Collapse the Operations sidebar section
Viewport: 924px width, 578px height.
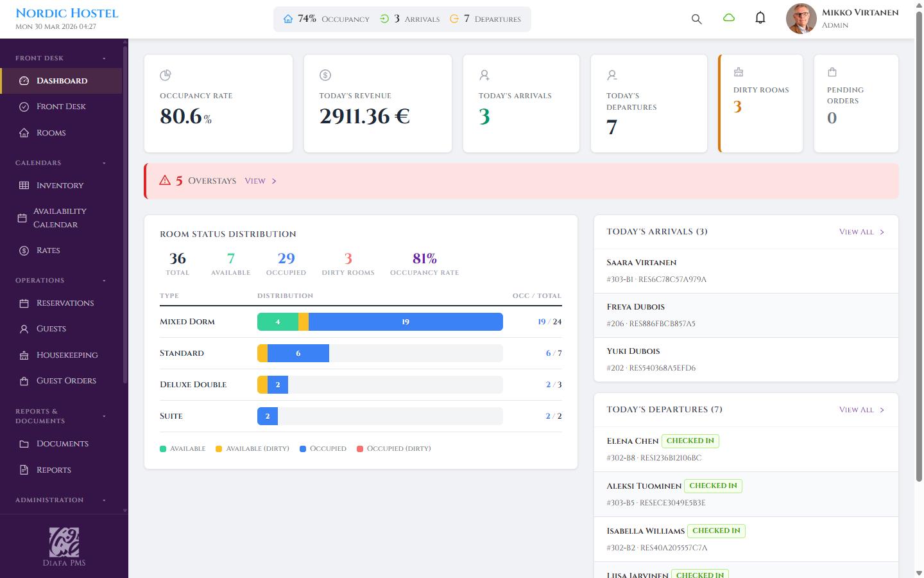pyautogui.click(x=104, y=281)
